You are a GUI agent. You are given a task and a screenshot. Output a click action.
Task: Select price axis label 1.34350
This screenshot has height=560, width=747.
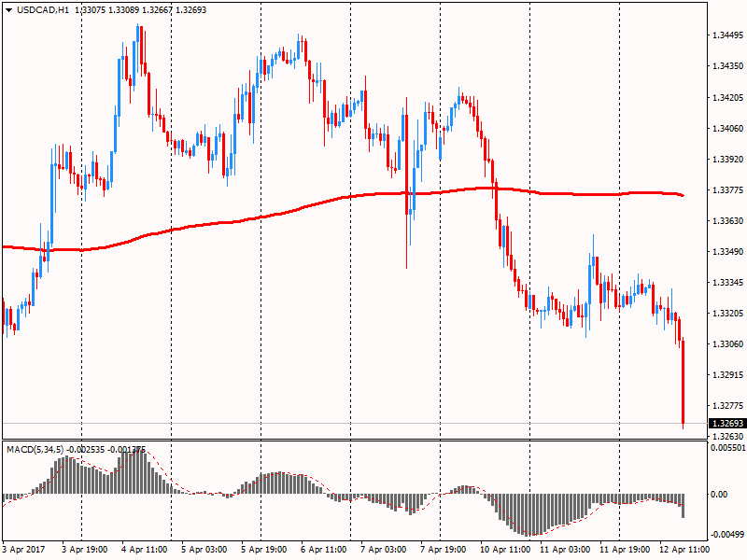tap(727, 65)
